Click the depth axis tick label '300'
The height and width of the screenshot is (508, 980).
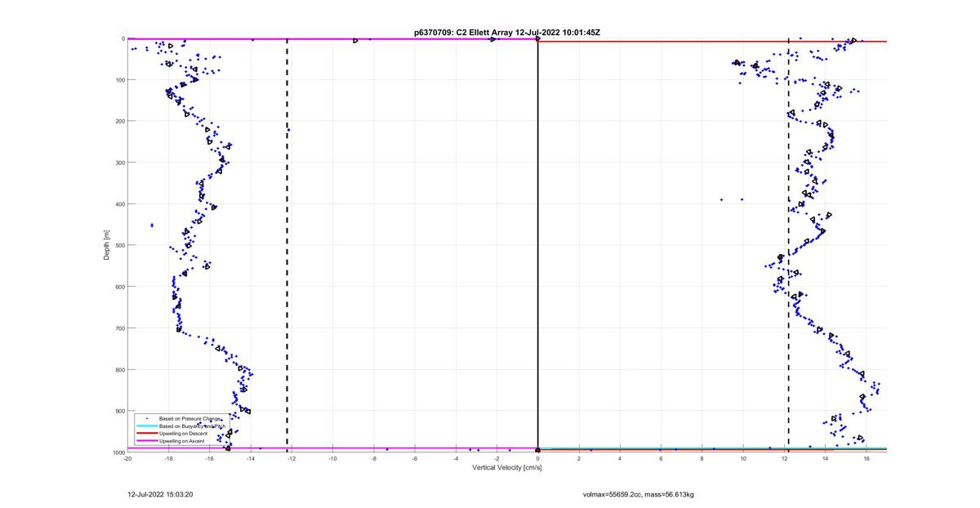(119, 163)
